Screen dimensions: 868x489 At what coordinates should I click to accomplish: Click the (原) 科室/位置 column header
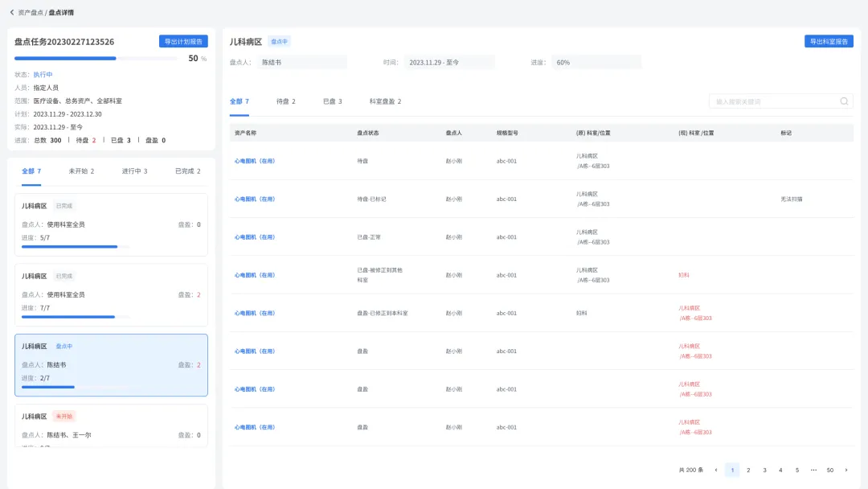click(x=593, y=133)
